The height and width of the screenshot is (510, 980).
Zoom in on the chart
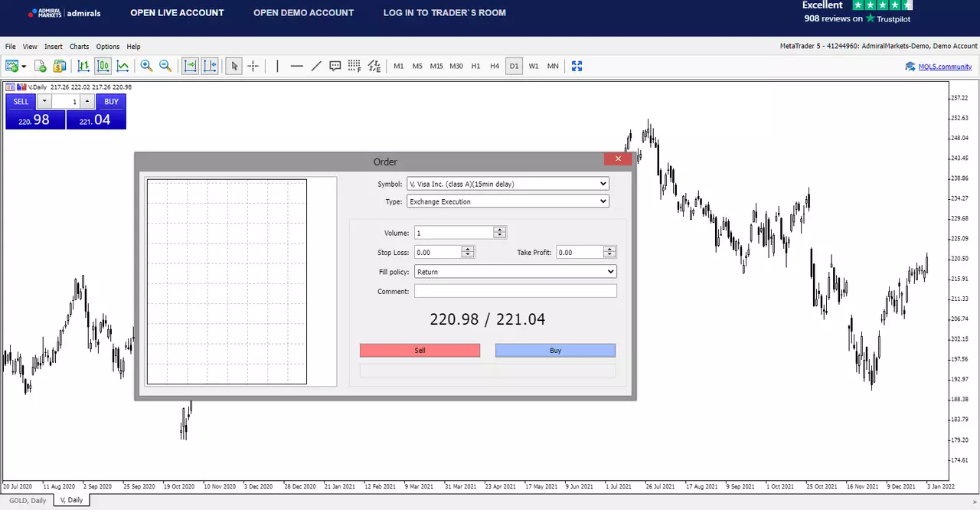pos(146,66)
